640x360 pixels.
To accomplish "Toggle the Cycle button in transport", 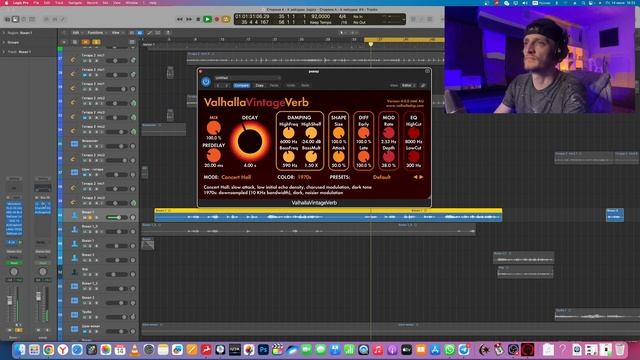I will point(226,19).
